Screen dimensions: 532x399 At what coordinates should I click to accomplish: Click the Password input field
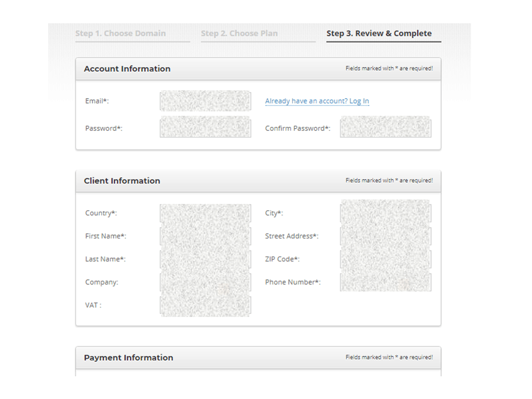click(205, 127)
